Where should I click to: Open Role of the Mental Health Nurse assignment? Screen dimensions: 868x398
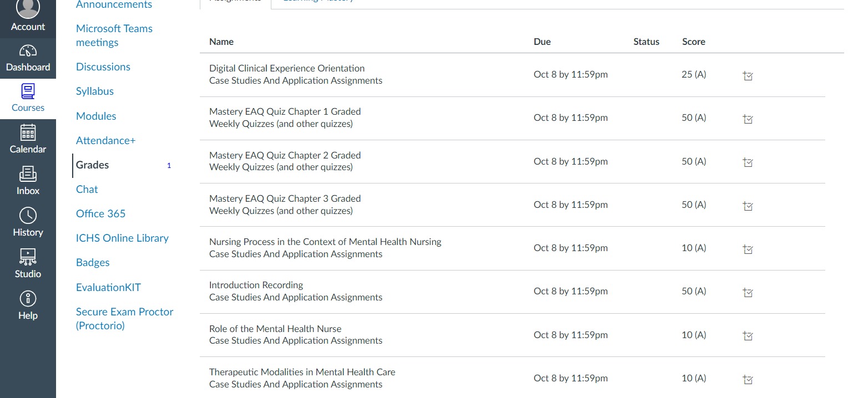coord(275,329)
